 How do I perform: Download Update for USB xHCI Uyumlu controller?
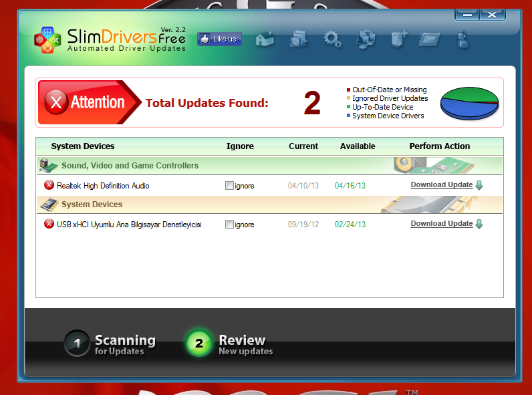coord(441,224)
